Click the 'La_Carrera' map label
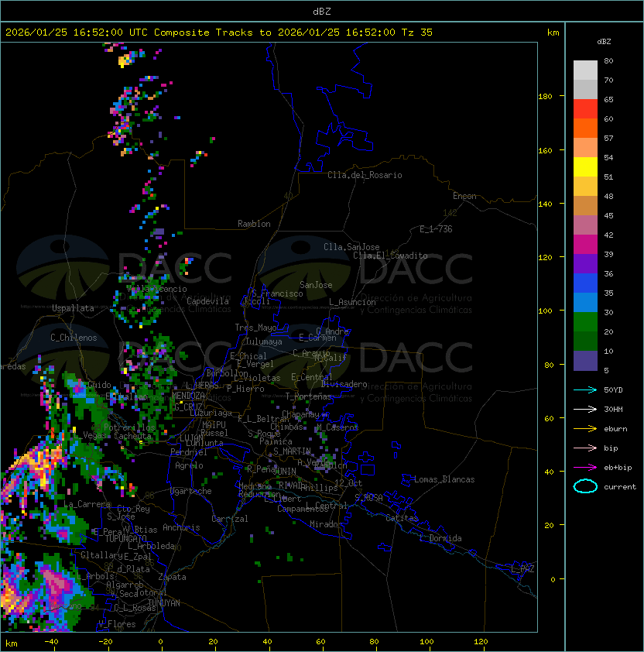This screenshot has width=644, height=652. pyautogui.click(x=87, y=504)
